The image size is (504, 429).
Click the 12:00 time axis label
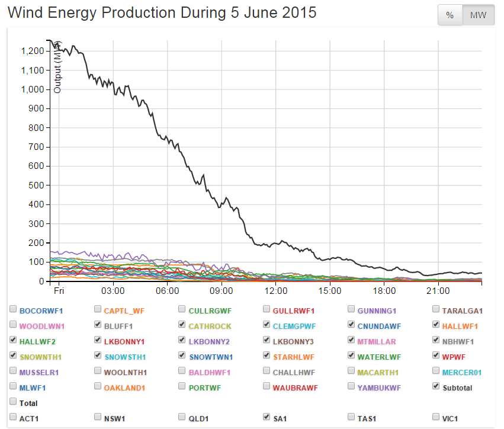[x=276, y=291]
